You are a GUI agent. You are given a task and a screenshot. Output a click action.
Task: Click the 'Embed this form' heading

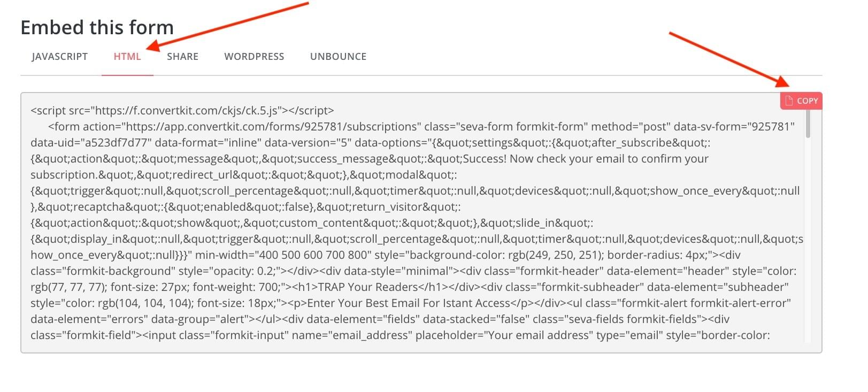click(x=97, y=27)
